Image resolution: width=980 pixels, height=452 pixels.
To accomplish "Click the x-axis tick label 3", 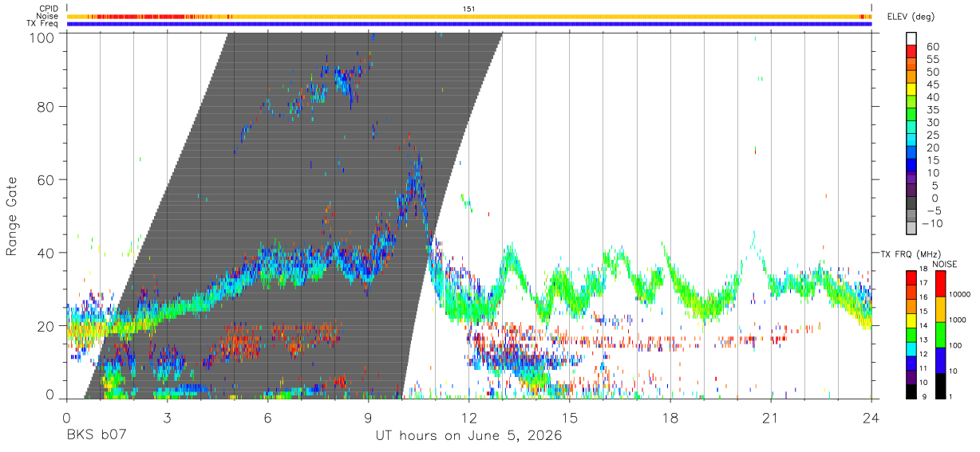I will pos(168,418).
